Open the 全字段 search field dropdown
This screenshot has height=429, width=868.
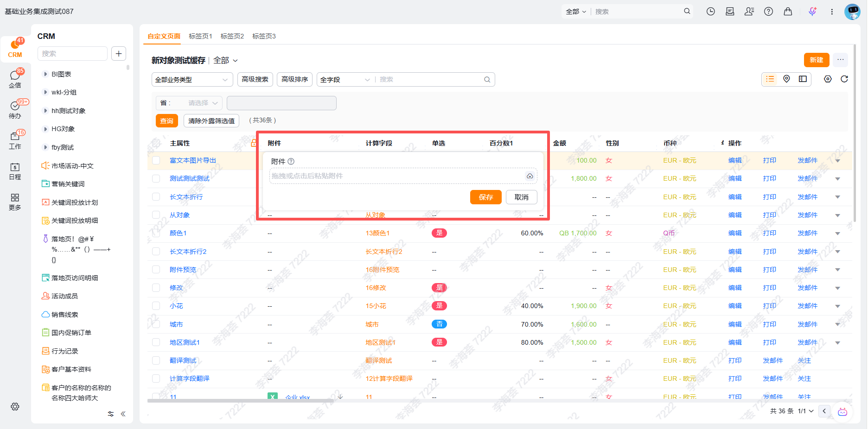click(x=345, y=80)
